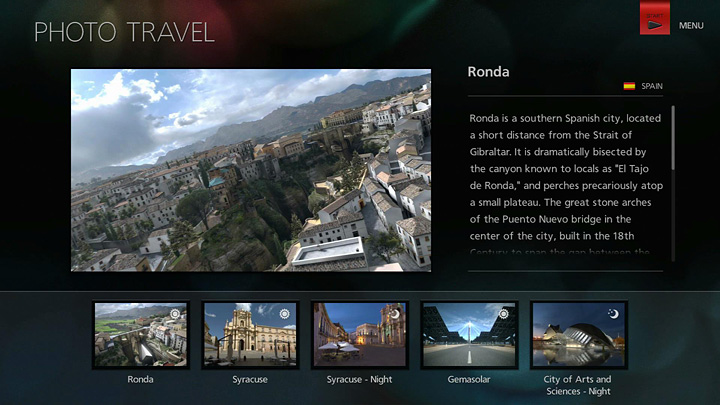Choose the Gemasolar thumbnail

(x=469, y=335)
